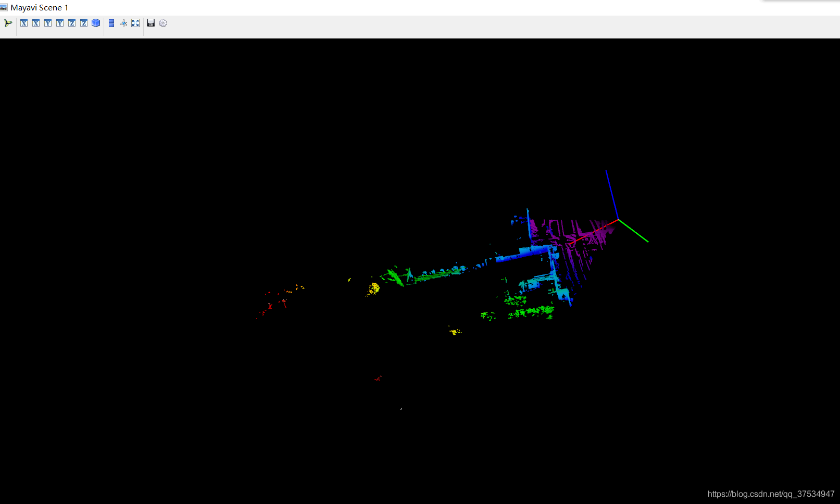View scene along the positive Z axis

point(71,23)
